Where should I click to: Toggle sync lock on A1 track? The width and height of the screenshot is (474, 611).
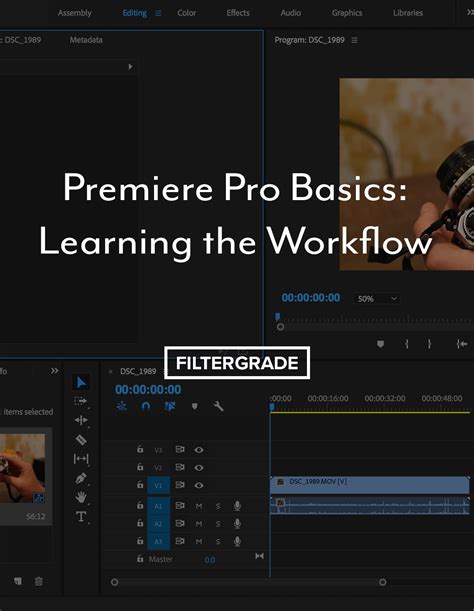[x=180, y=505]
